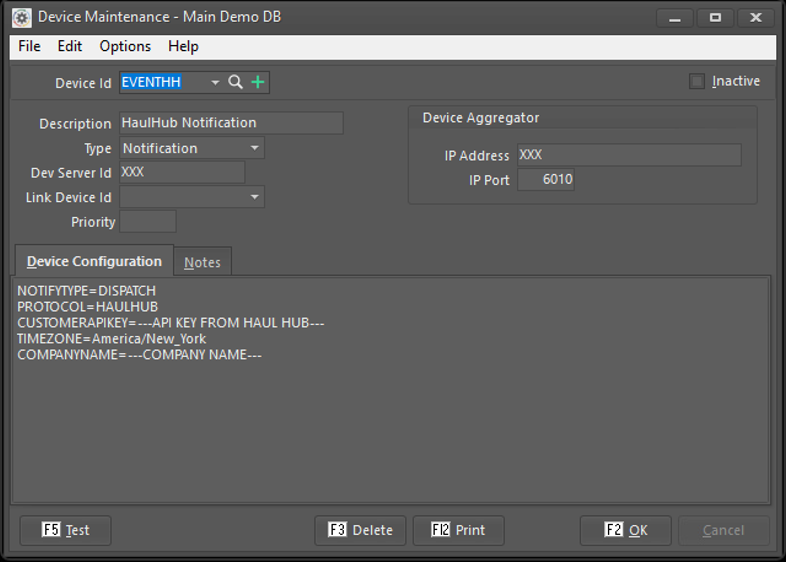Image resolution: width=786 pixels, height=562 pixels.
Task: Click the search magnifier icon beside Device Id
Action: pyautogui.click(x=236, y=82)
